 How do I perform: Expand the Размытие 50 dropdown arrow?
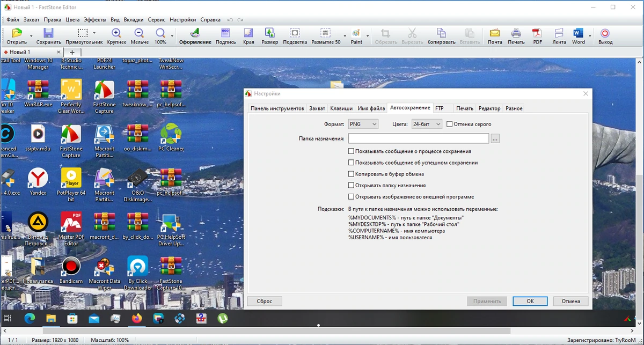pos(345,36)
